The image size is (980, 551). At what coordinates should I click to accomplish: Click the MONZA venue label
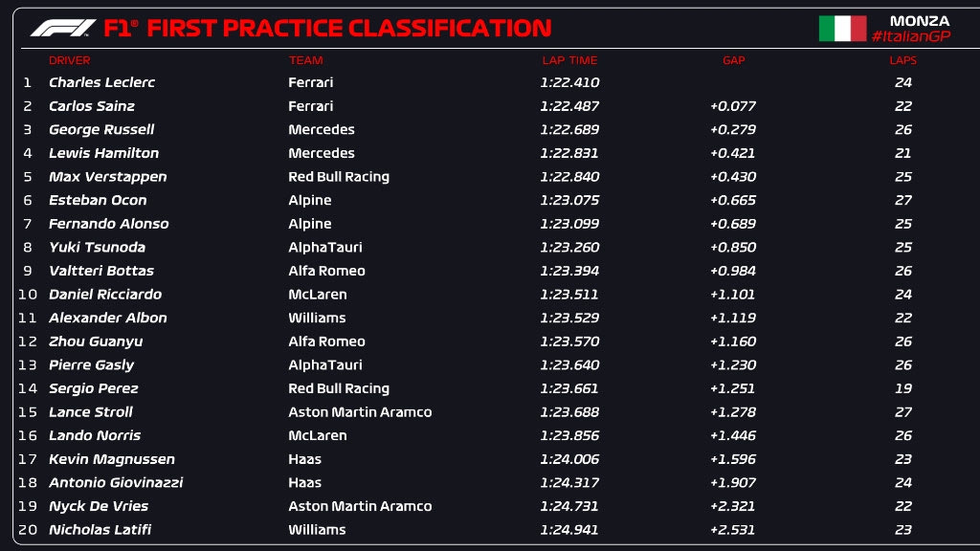point(920,20)
